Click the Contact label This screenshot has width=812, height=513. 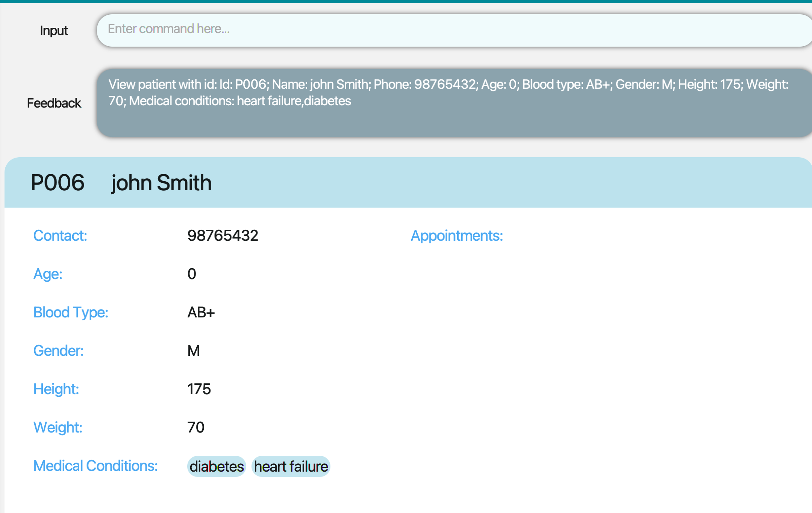tap(60, 236)
